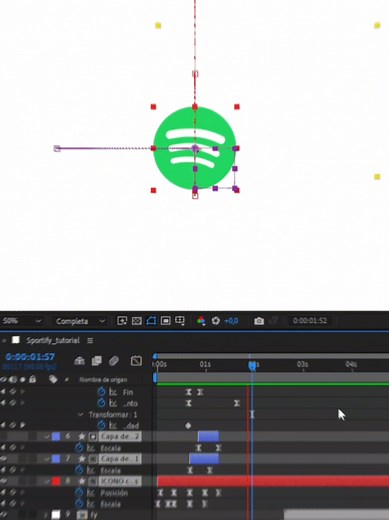The width and height of the screenshot is (389, 520).
Task: Click the ..nto property stopwatch
Action: (x=101, y=403)
